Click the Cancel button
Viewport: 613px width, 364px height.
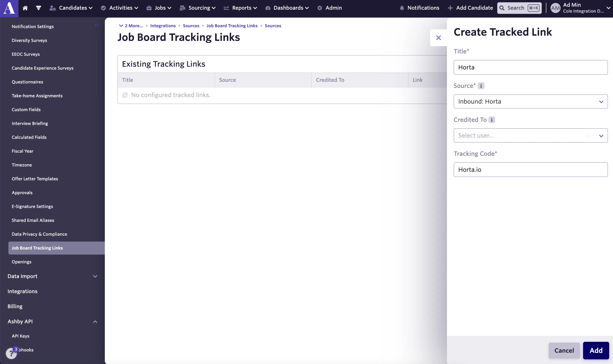[564, 351]
